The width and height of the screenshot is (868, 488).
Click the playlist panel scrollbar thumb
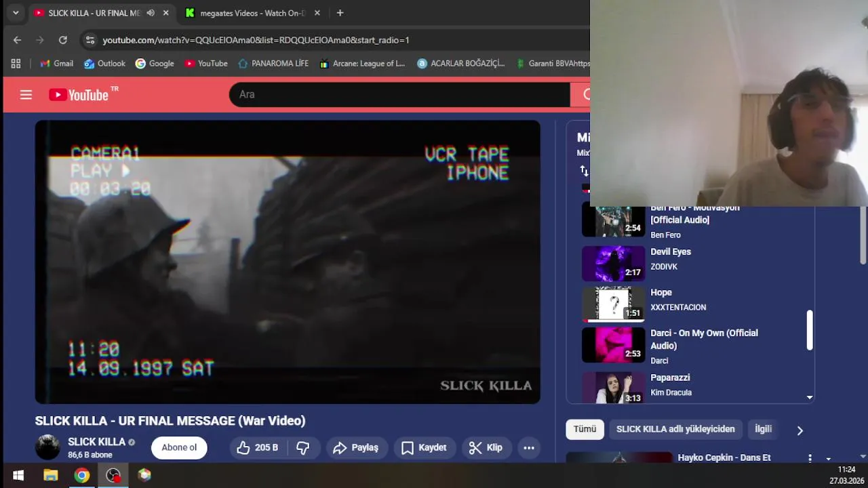click(x=810, y=331)
